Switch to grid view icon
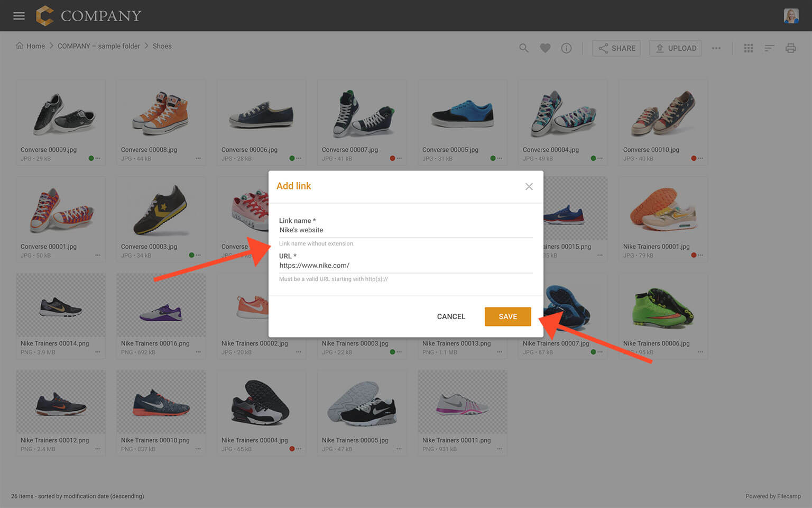The image size is (812, 508). coord(749,48)
